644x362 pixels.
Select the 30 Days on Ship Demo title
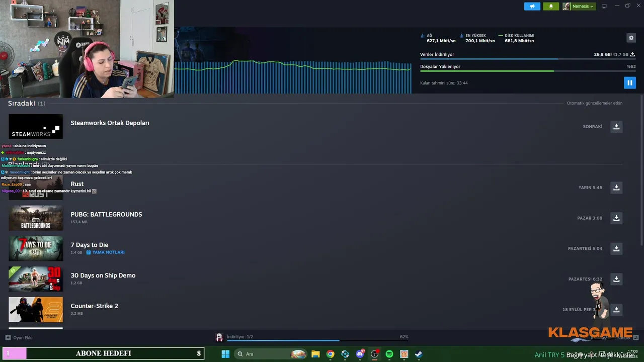103,276
